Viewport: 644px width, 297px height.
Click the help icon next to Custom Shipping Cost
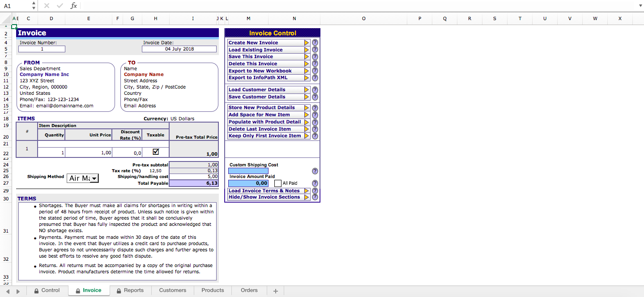315,171
